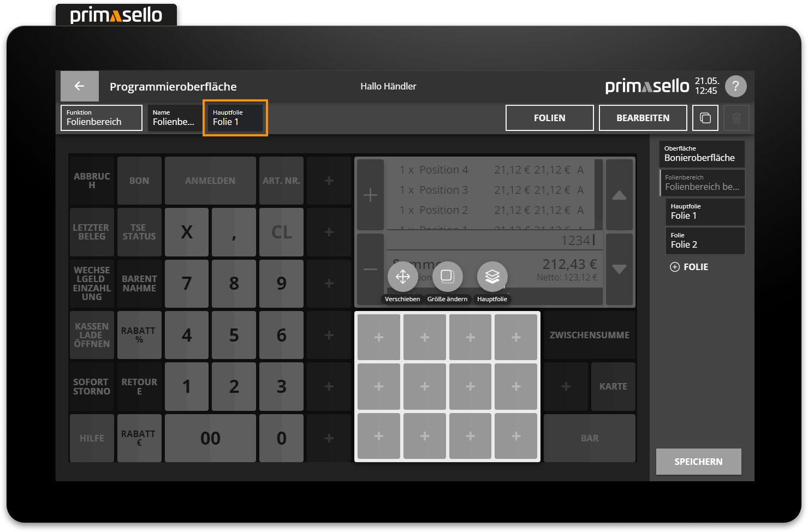
Task: Select Hauptfolie Folie 1 in sidebar
Action: [705, 212]
